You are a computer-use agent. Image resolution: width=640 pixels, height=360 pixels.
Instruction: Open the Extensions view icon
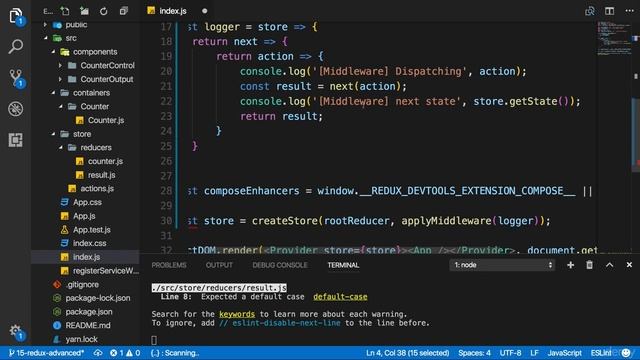16,140
